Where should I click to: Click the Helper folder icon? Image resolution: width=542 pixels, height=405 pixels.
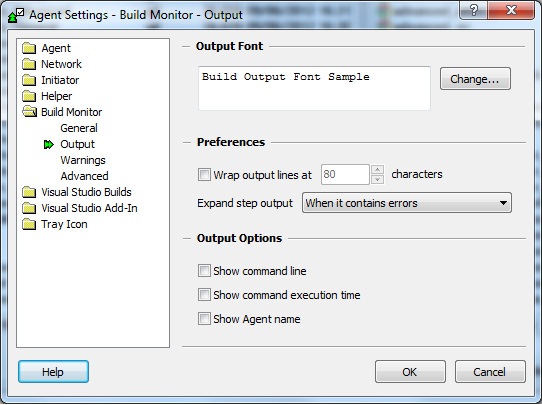(29, 96)
